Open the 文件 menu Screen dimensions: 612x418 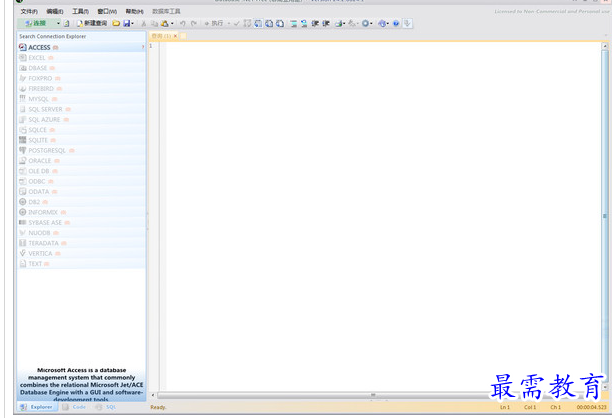click(29, 11)
